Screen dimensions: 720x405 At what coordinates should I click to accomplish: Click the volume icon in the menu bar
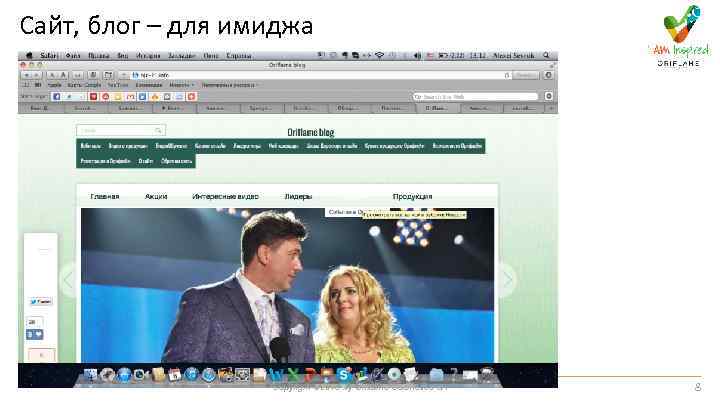click(x=417, y=56)
